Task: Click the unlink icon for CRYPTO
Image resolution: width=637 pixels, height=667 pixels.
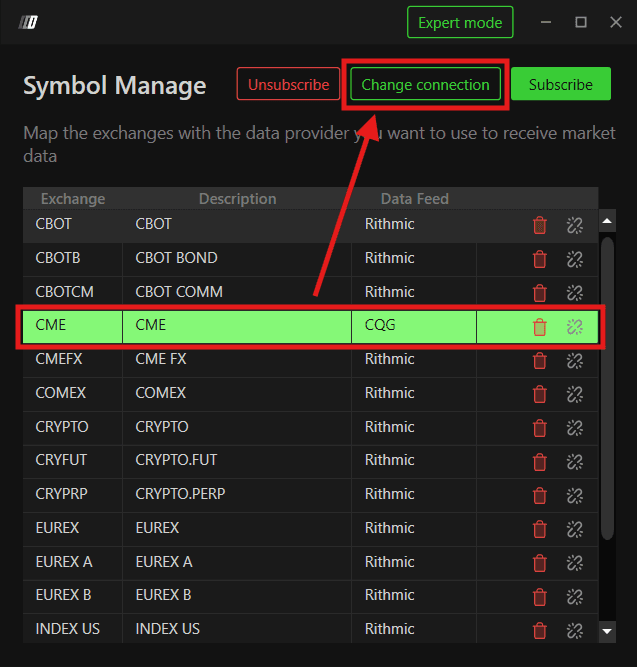Action: click(574, 428)
